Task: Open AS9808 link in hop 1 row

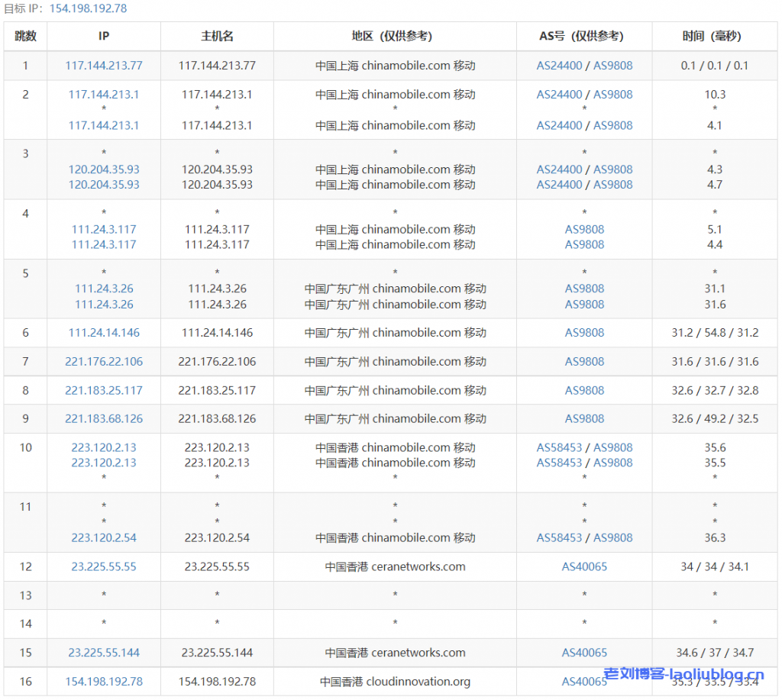Action: tap(613, 66)
